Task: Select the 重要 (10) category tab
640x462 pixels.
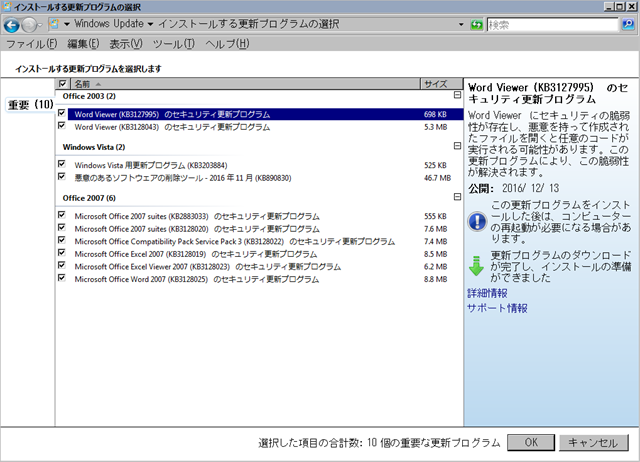Action: 31,105
